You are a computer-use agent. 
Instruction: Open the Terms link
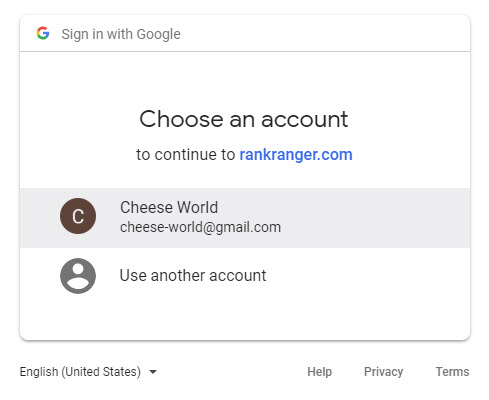coord(453,372)
